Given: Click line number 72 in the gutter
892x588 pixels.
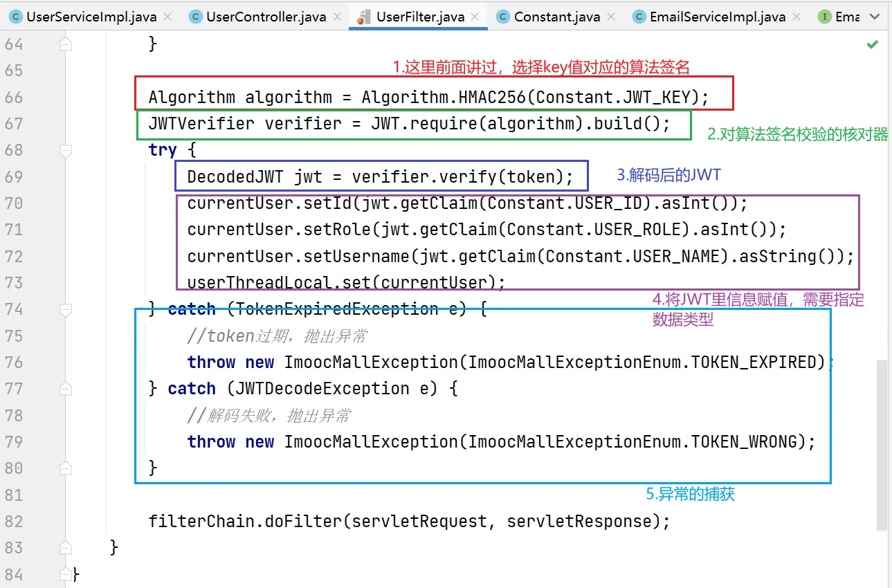Looking at the screenshot, I should tap(14, 257).
